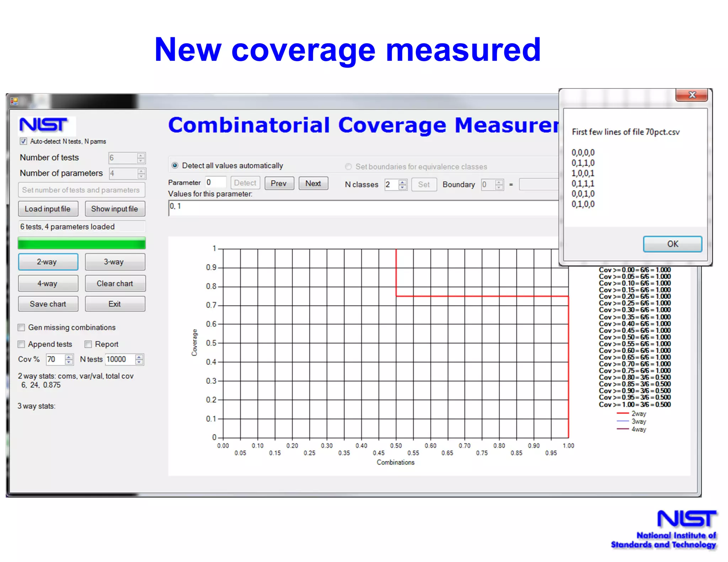Click the Boundary value field
The height and width of the screenshot is (562, 728).
(488, 184)
